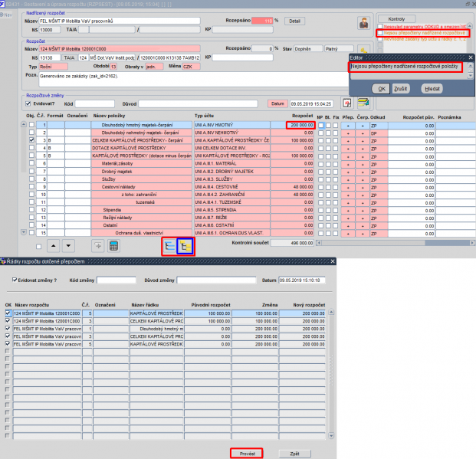Uncheck Evidovat změny ? in recalculation dialog
Viewport: 476px width, 459px height.
pos(15,280)
